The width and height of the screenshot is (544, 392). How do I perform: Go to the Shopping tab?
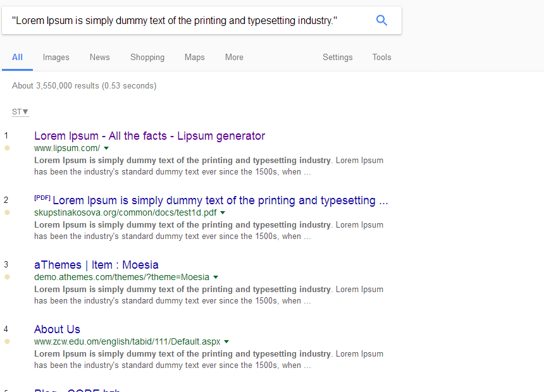pos(147,58)
